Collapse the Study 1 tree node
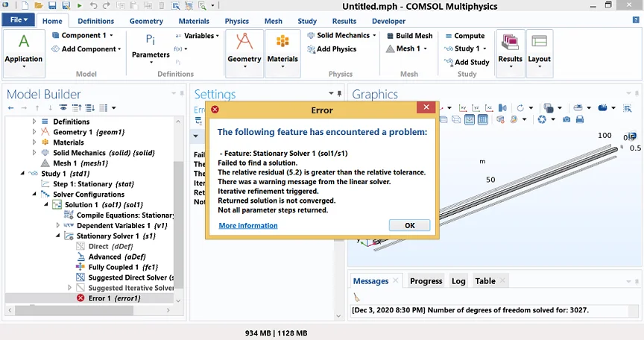This screenshot has height=340, width=644. 22,173
